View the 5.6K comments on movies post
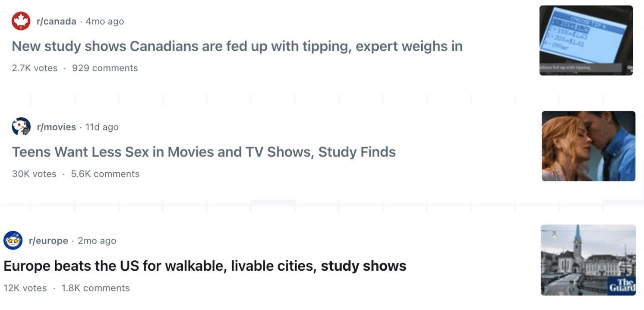This screenshot has width=644, height=310. coord(105,174)
